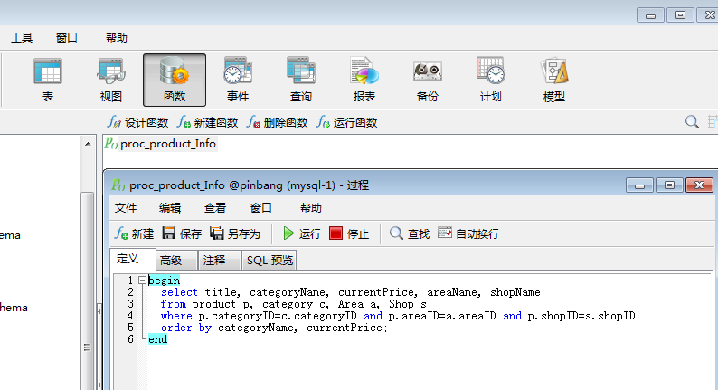This screenshot has width=718, height=390.
Task: Click the green 运行 (Run) button
Action: click(x=301, y=234)
